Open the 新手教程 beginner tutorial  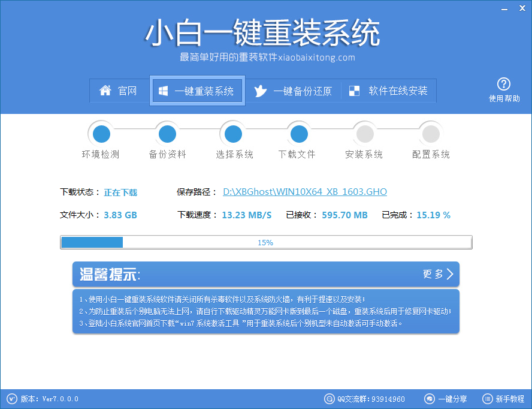coord(504,399)
